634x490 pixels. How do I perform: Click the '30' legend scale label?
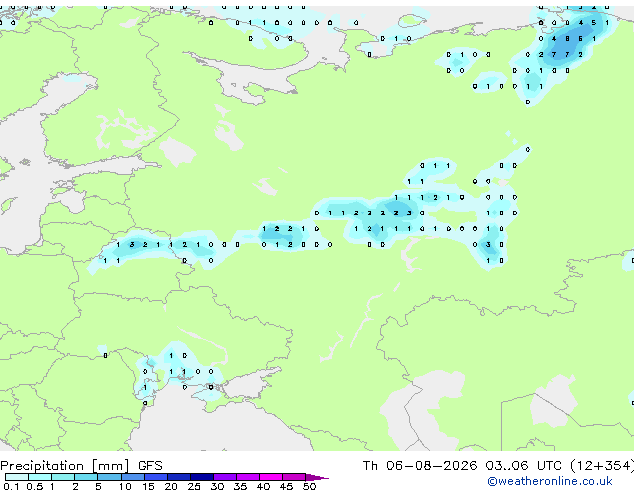(217, 486)
